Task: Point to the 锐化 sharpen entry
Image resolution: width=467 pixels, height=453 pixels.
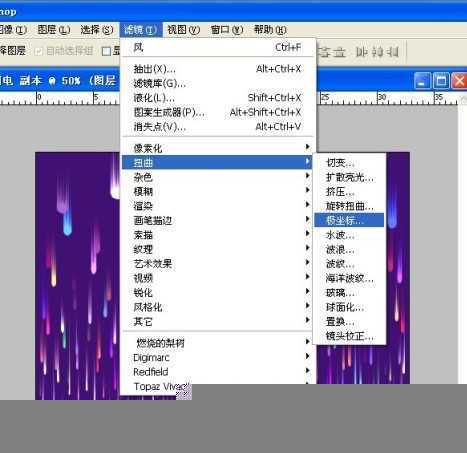Action: tap(217, 292)
